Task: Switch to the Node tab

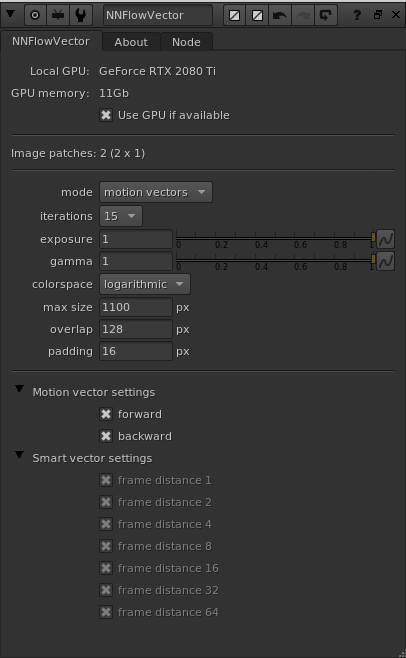Action: (x=186, y=42)
